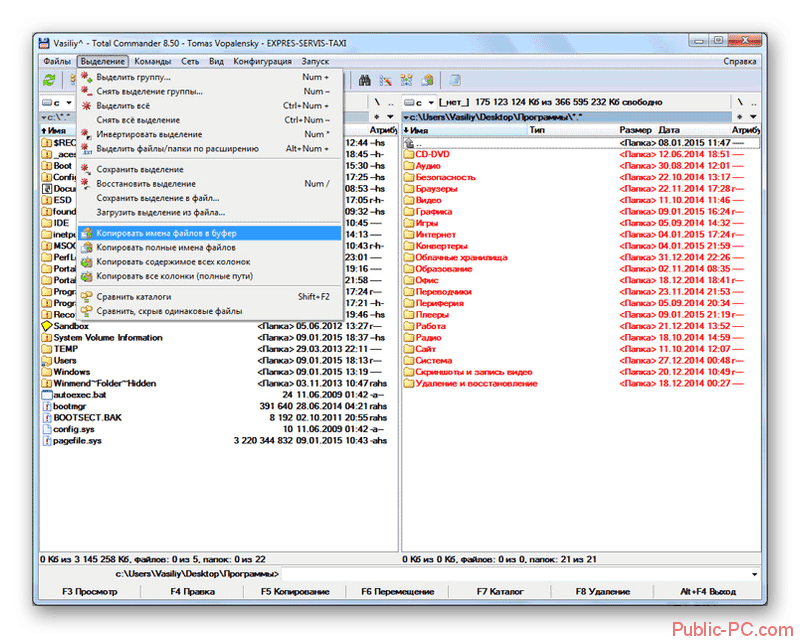Screen dimensions: 800x642
Task: Select Инвертировать выделение menu entry
Action: (210, 134)
